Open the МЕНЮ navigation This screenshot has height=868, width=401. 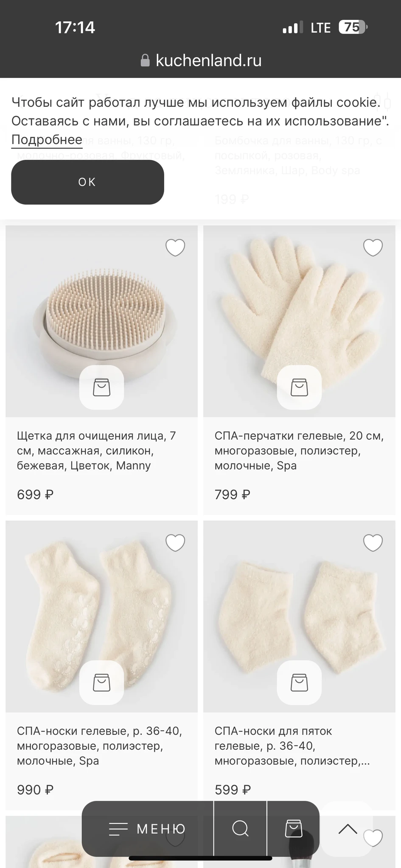[x=147, y=829]
